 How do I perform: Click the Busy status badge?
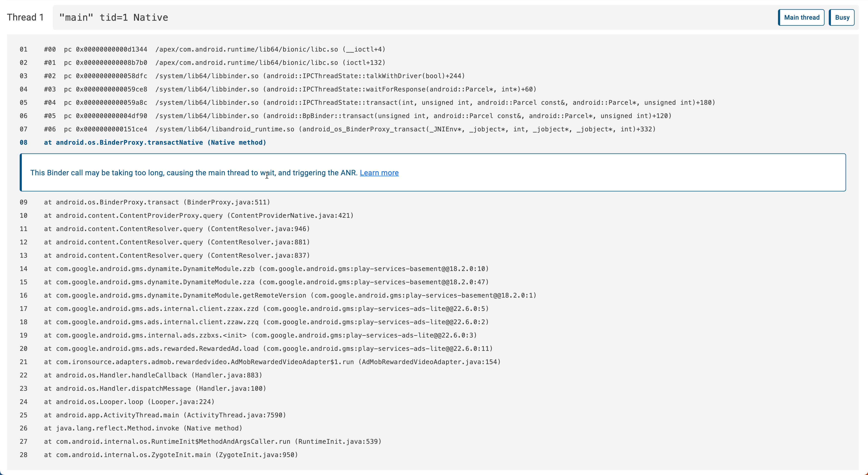tap(842, 18)
